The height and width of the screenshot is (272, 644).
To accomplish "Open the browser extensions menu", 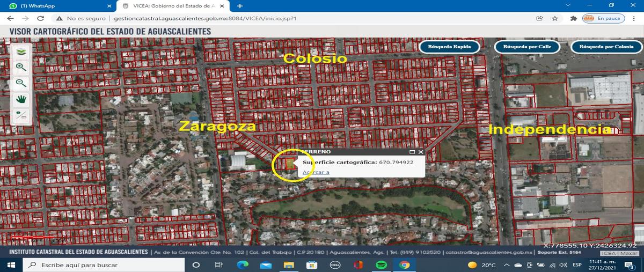I will 573,18.
